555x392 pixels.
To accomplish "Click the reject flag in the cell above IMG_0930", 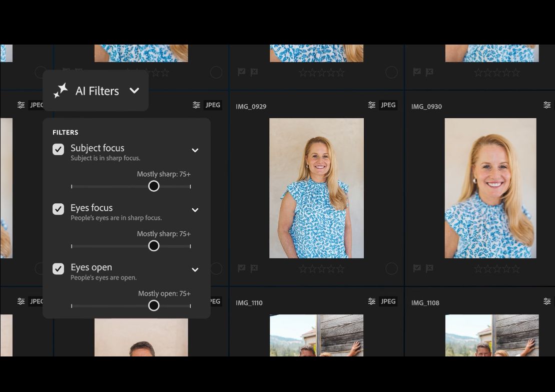I will pyautogui.click(x=429, y=72).
